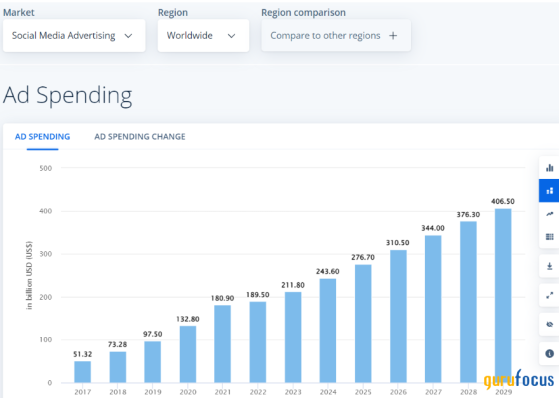Click the 500 y-axis tick label

(46, 168)
